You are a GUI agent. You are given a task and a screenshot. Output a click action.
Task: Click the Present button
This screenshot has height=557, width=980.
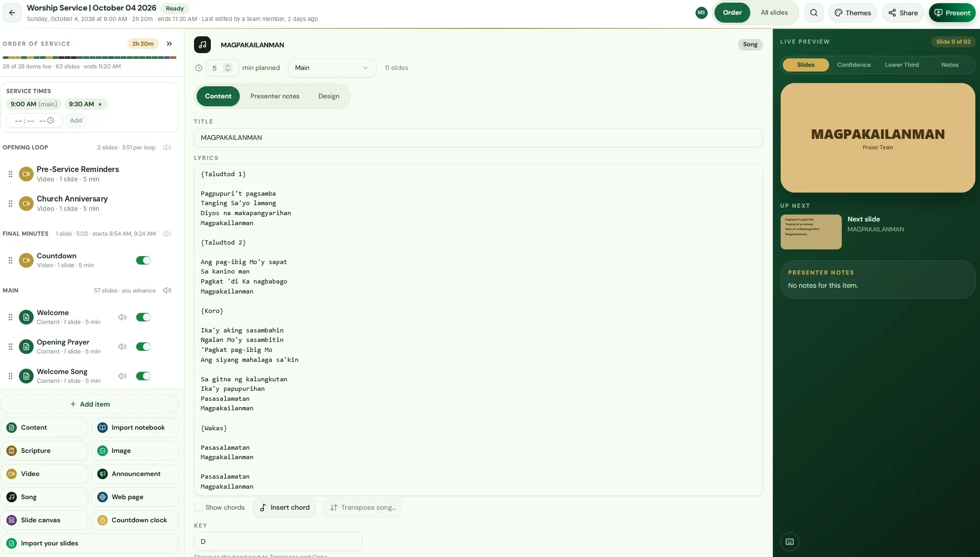pos(952,13)
